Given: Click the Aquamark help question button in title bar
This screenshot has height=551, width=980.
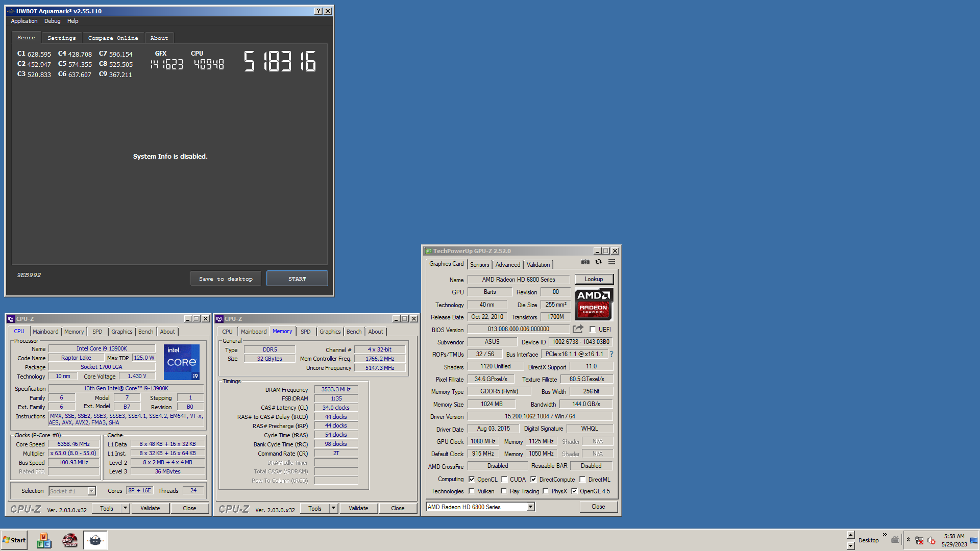Looking at the screenshot, I should pos(318,11).
